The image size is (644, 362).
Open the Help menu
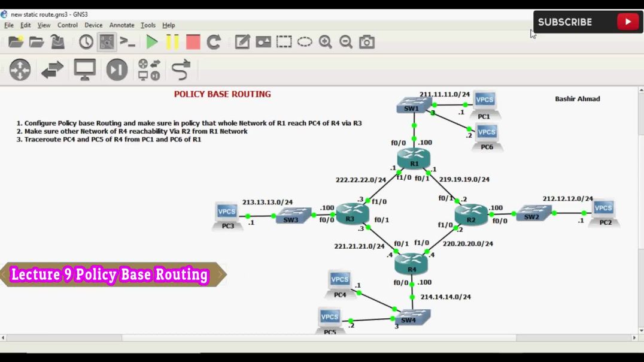click(x=168, y=25)
